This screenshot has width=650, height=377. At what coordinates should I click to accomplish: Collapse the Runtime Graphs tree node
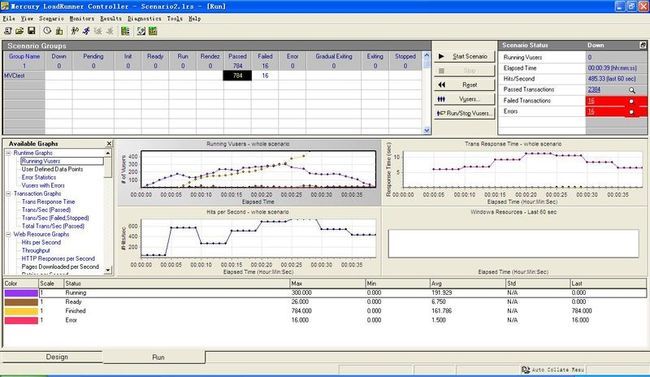(x=8, y=153)
